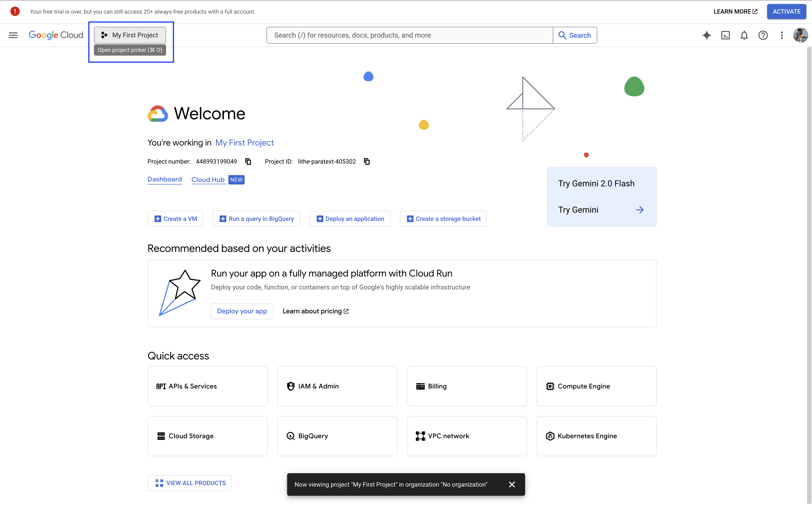The height and width of the screenshot is (507, 812).
Task: Dismiss the now viewing project notification
Action: [512, 484]
